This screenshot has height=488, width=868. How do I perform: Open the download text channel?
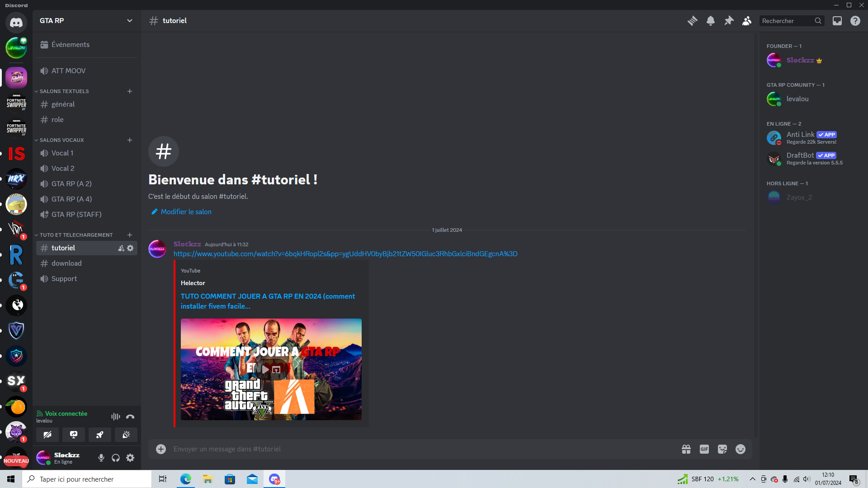86,263
